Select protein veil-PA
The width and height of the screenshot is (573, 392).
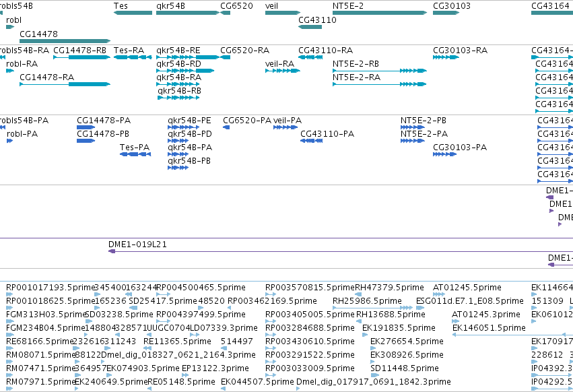(x=285, y=127)
